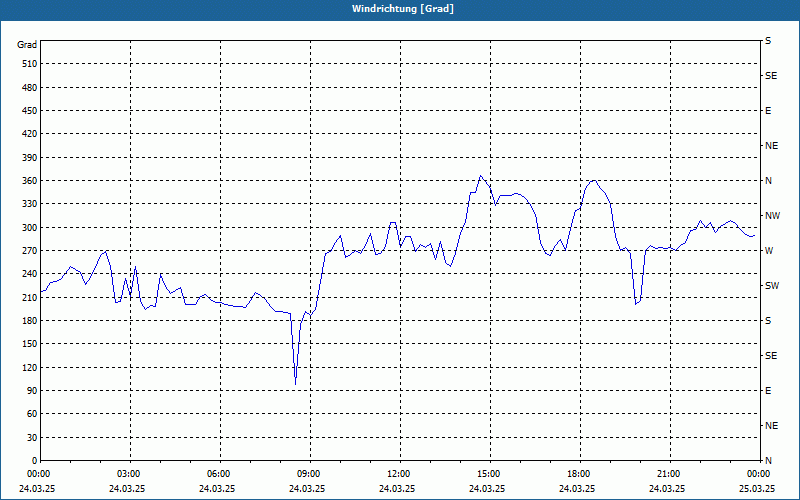Click the 240 degree axis label
Viewport: 800px width, 500px height.
pos(30,274)
